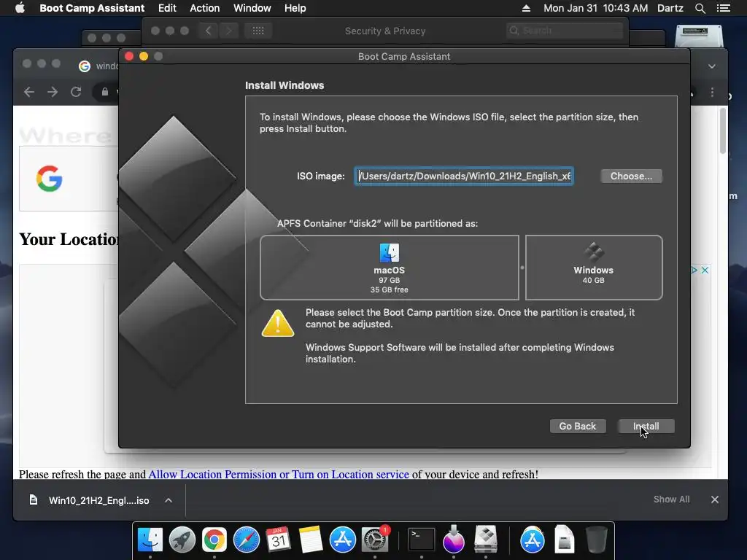
Task: Open the App Store icon right of Dock divider
Action: pyautogui.click(x=532, y=540)
